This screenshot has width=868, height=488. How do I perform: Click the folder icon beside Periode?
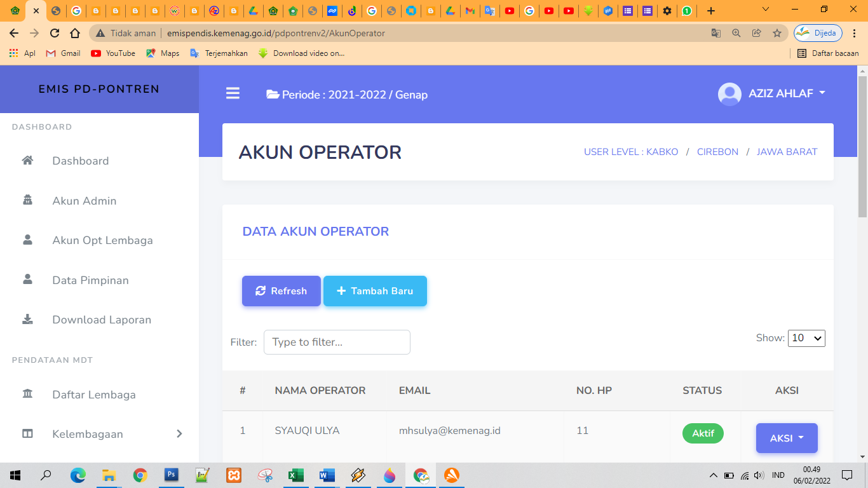click(x=273, y=95)
